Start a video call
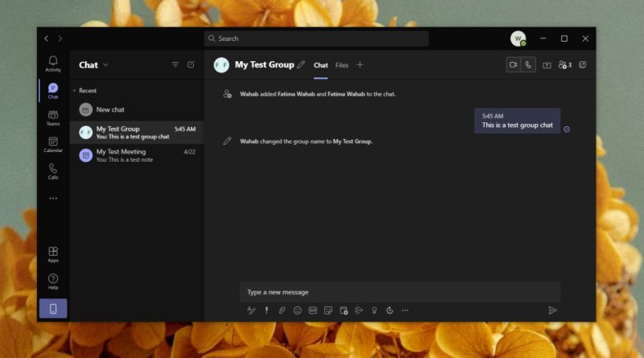 [513, 65]
